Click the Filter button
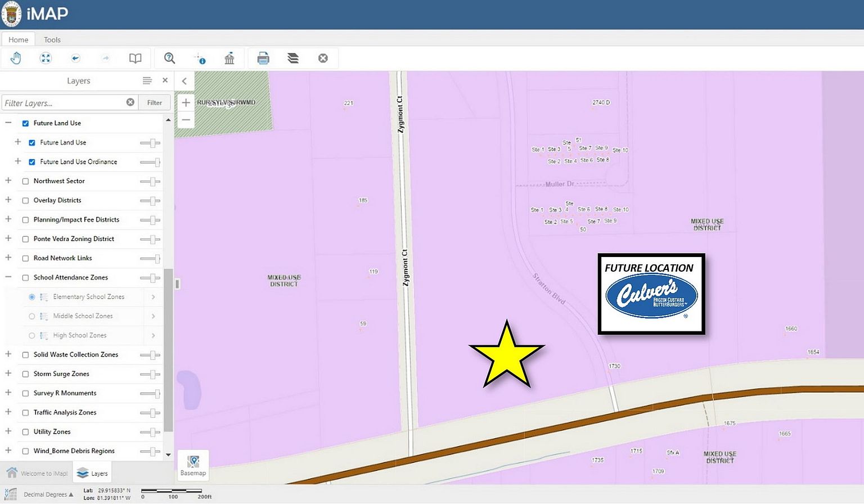 coord(155,102)
